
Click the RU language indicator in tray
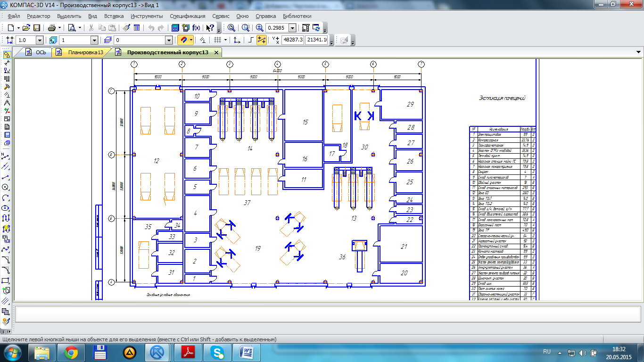point(547,352)
